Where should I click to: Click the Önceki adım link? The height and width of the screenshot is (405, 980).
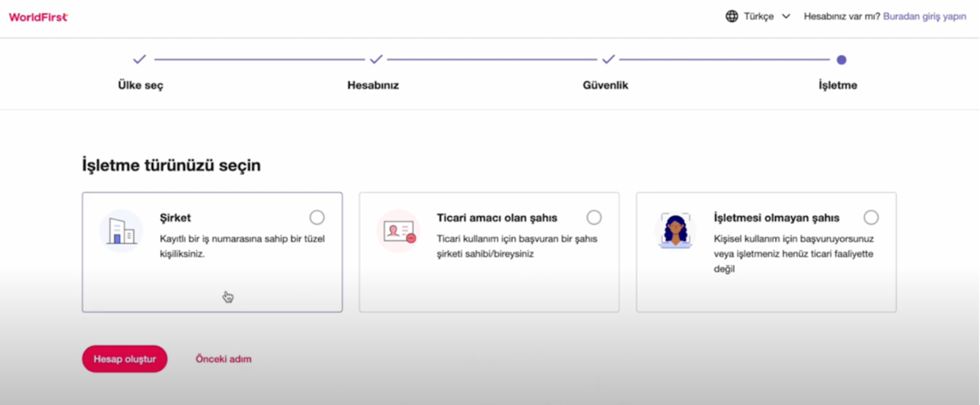click(x=223, y=359)
